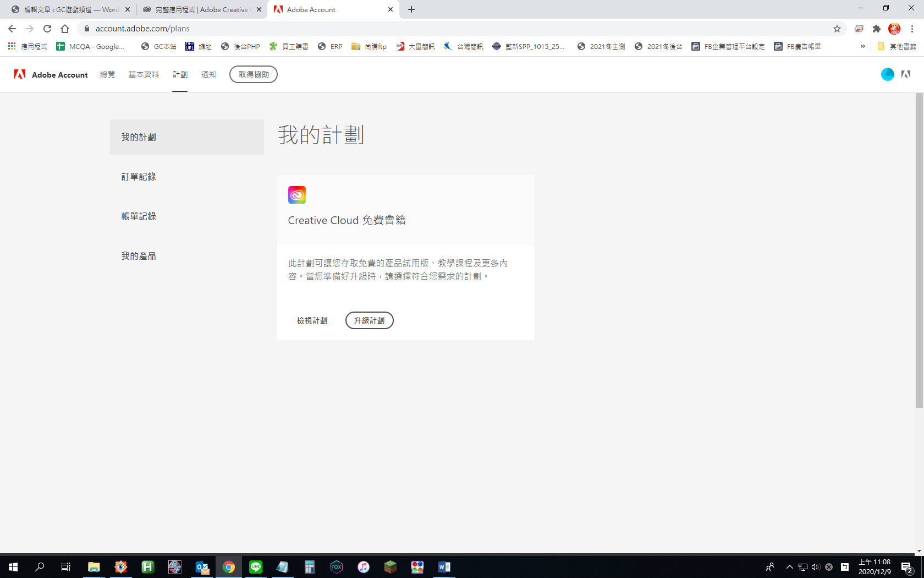Open LINE app from the taskbar

pos(256,566)
